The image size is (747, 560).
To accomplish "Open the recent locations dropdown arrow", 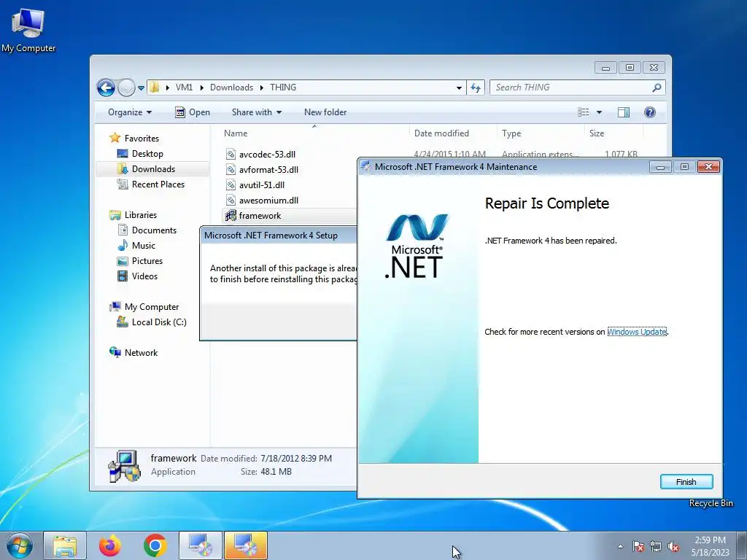I will pos(141,88).
